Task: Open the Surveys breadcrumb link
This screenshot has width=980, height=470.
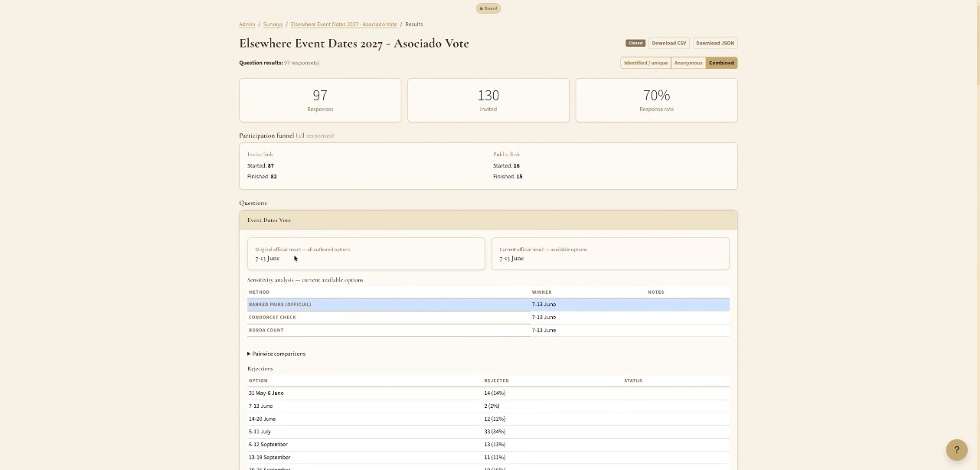Action: click(x=273, y=24)
